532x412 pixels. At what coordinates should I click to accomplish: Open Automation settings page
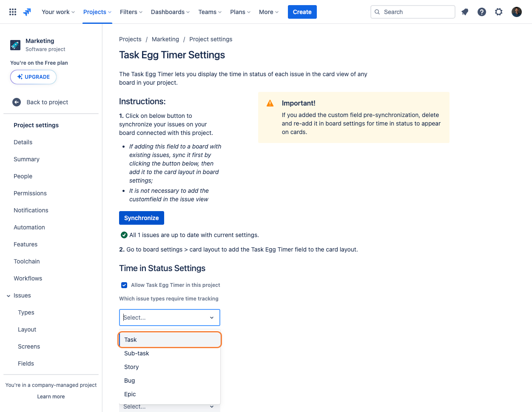(x=29, y=227)
